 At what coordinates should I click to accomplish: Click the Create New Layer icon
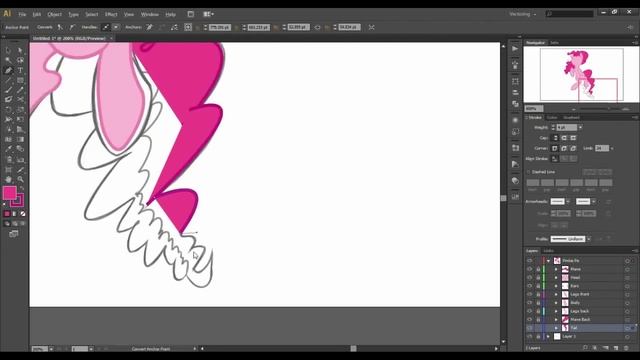pyautogui.click(x=616, y=348)
